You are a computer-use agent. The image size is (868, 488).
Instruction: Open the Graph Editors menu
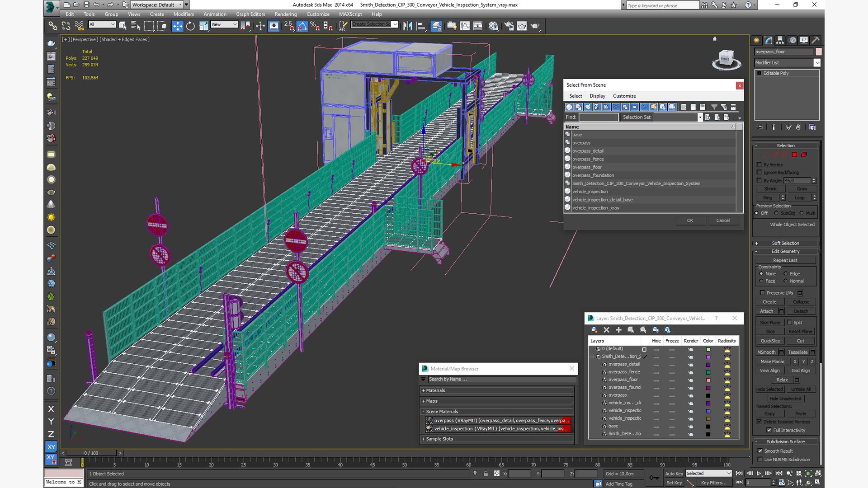tap(250, 14)
